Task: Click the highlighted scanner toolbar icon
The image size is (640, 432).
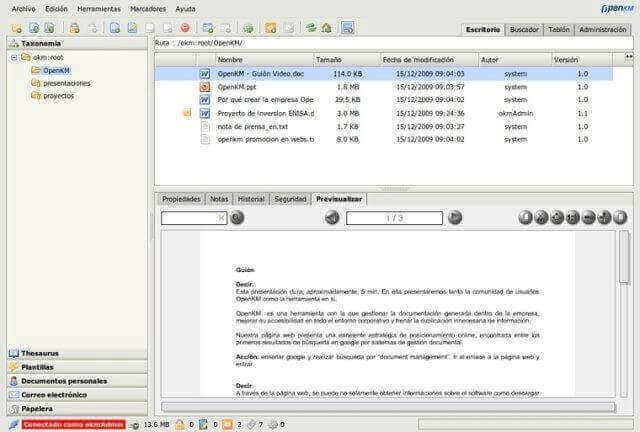Action: coord(347,28)
